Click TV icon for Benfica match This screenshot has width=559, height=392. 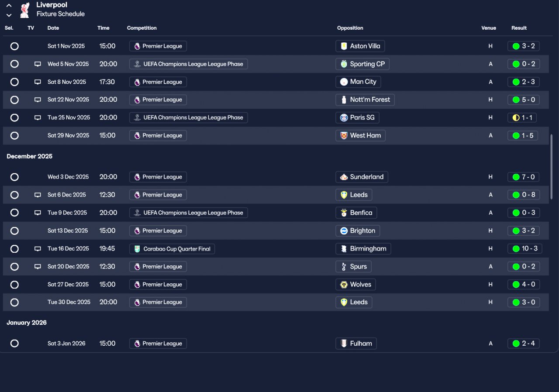(38, 213)
